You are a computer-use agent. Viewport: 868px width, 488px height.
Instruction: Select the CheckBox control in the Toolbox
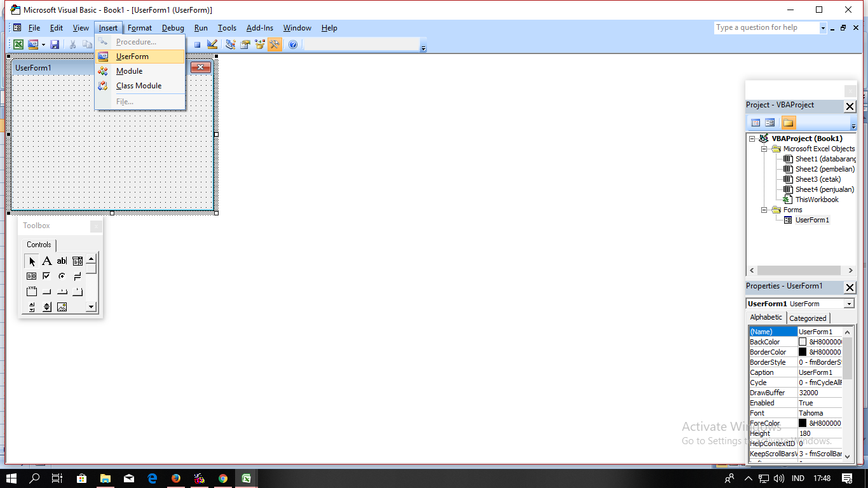tap(47, 276)
